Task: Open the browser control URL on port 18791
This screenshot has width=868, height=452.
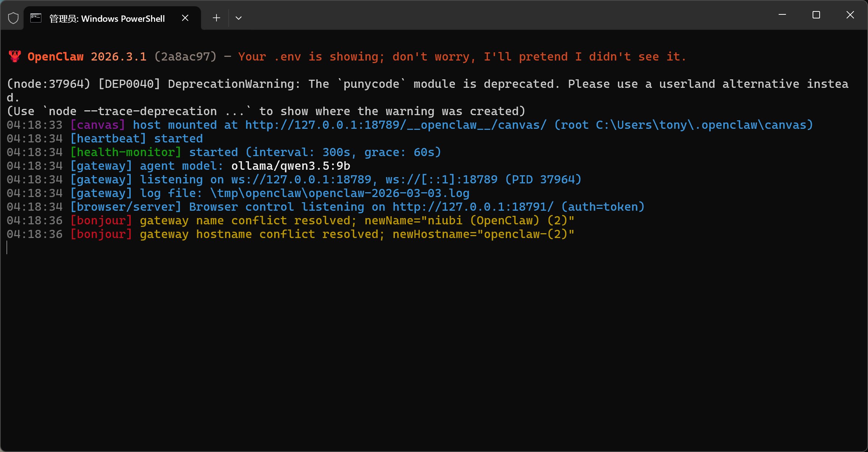Action: pyautogui.click(x=473, y=207)
